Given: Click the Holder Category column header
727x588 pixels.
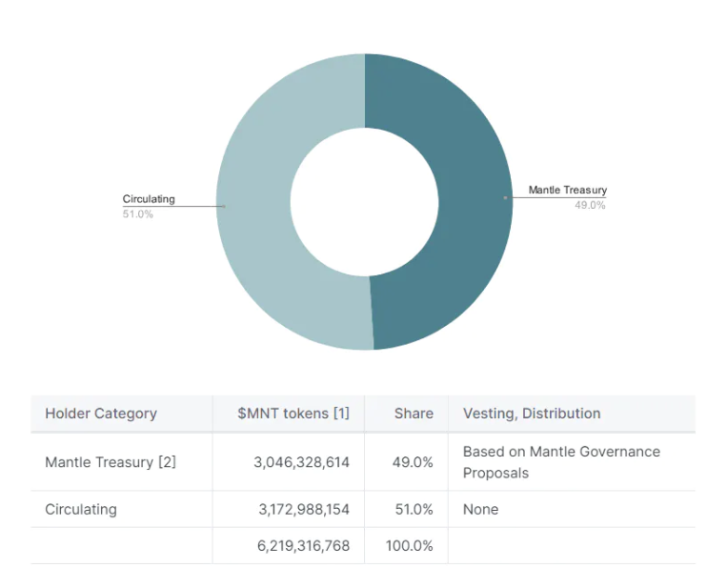Looking at the screenshot, I should [x=101, y=414].
